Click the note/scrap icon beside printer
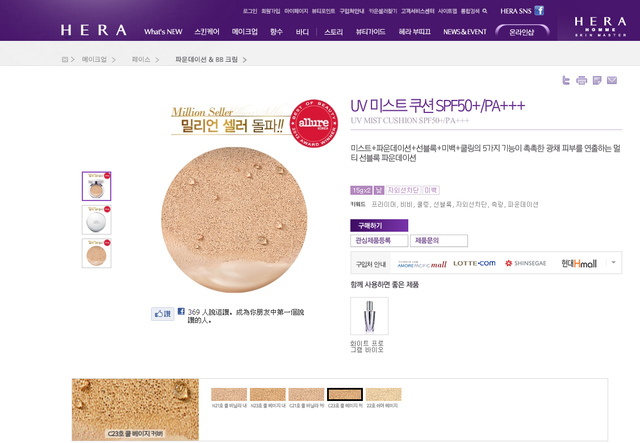This screenshot has height=443, width=640. click(x=597, y=80)
